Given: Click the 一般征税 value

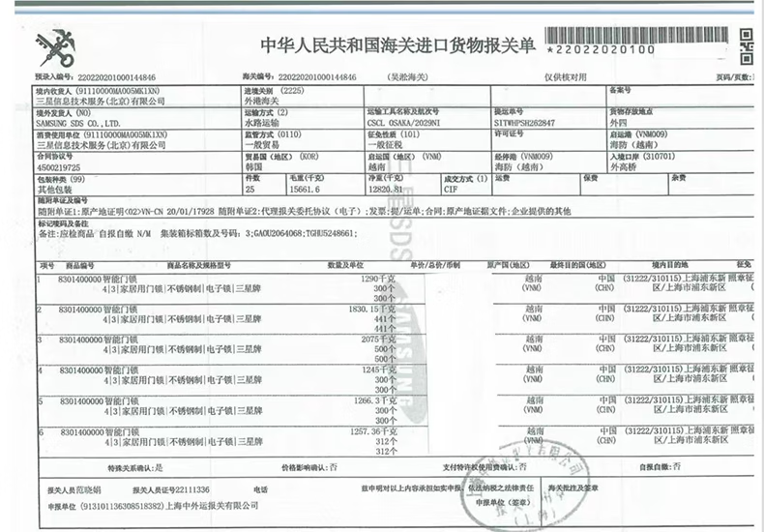Looking at the screenshot, I should coord(385,145).
